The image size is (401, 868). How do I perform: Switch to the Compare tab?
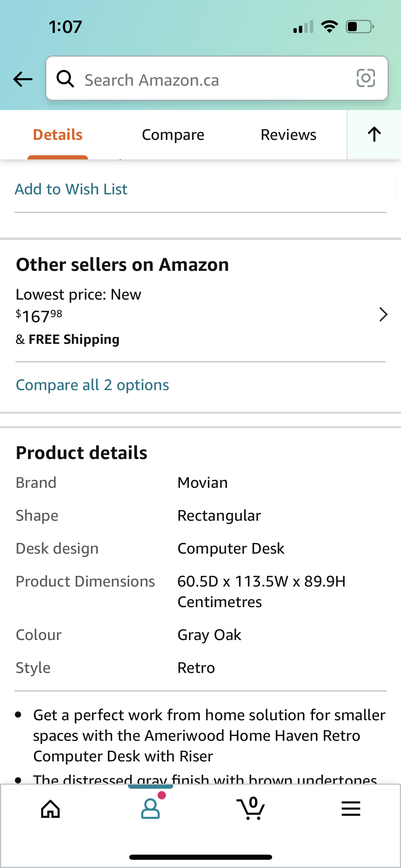(x=173, y=135)
